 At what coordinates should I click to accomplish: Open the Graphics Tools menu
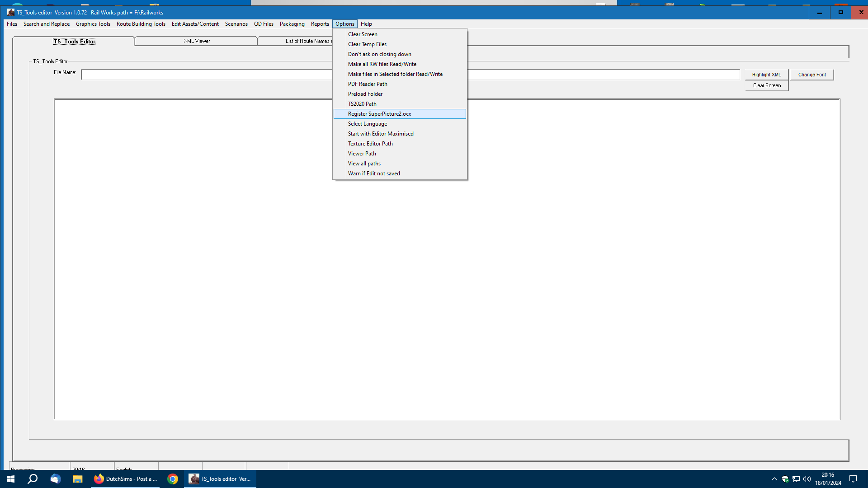(x=93, y=24)
